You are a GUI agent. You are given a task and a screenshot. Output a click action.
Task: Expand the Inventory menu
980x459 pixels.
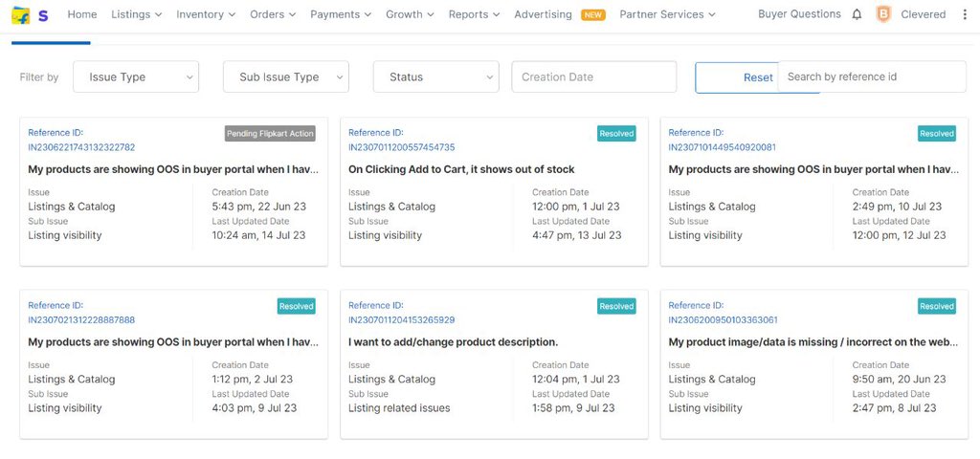206,13
